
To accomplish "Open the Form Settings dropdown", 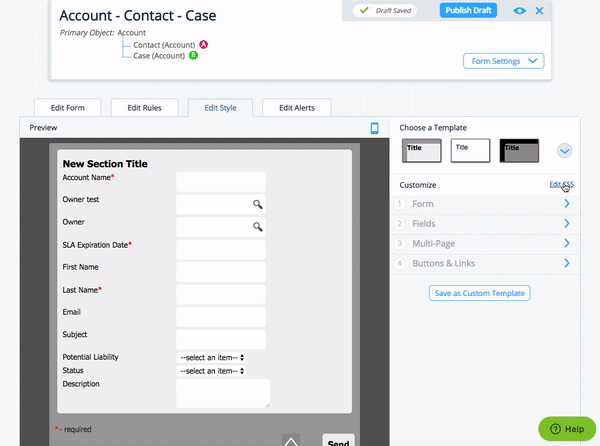I will (503, 61).
